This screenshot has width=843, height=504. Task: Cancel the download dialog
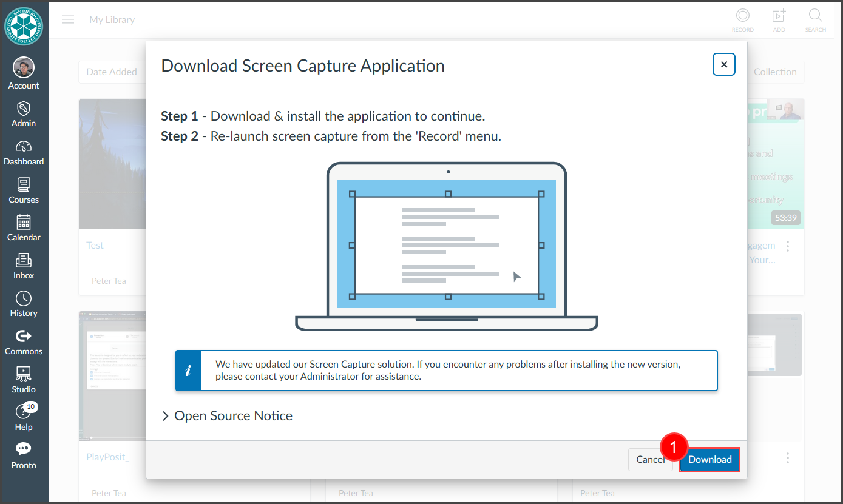pos(650,460)
